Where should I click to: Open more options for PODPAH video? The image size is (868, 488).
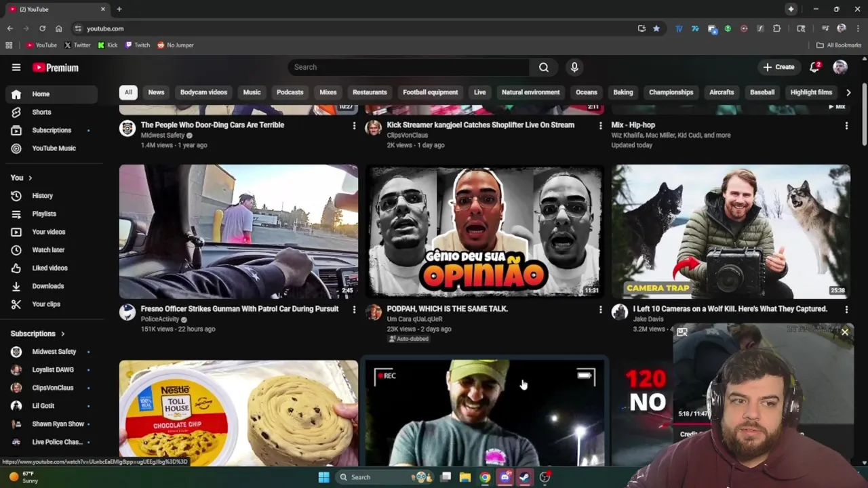pos(600,309)
